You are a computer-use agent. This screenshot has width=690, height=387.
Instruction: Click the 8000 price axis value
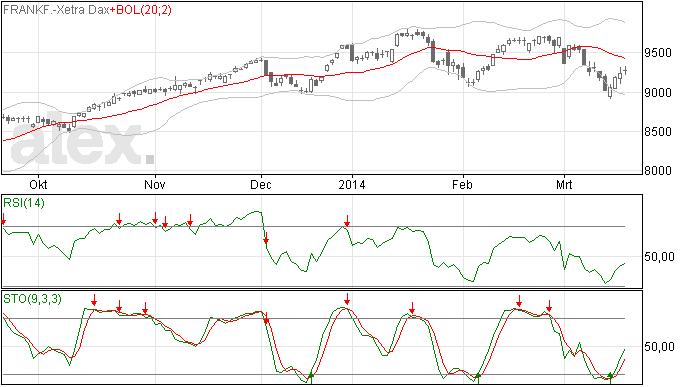[658, 171]
